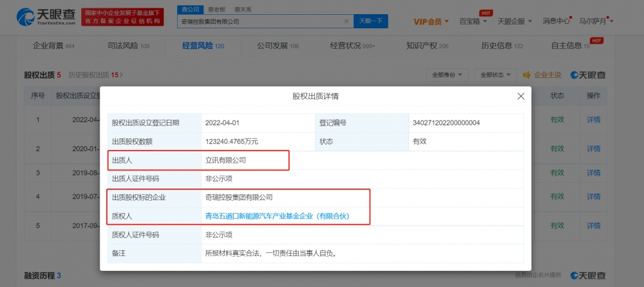Select the 查公司 search tab
The width and height of the screenshot is (644, 287).
[x=190, y=10]
